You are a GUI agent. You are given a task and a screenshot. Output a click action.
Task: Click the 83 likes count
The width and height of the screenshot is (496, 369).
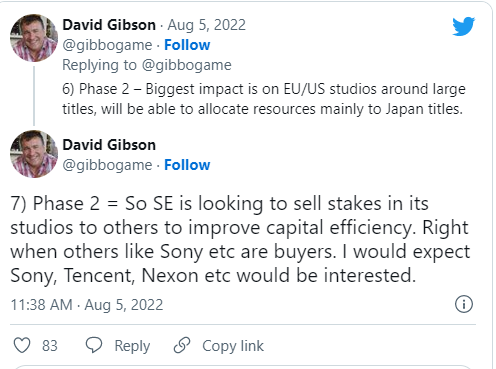click(x=50, y=346)
